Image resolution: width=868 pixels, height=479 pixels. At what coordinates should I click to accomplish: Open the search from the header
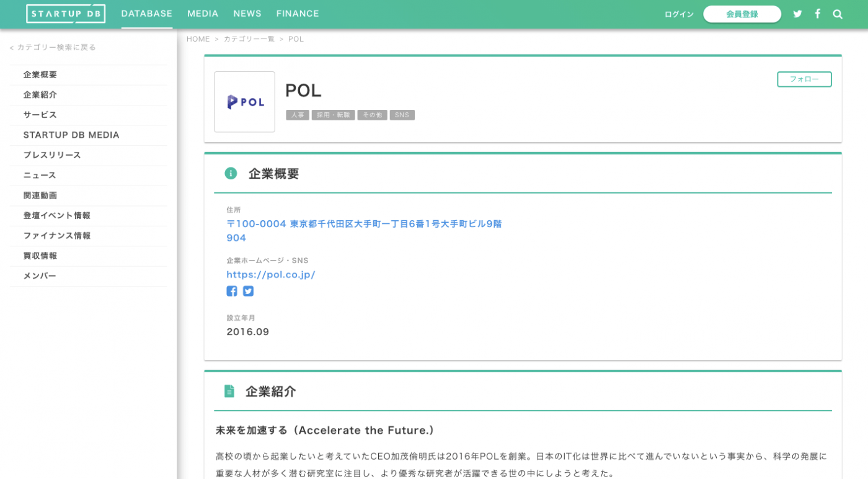838,13
